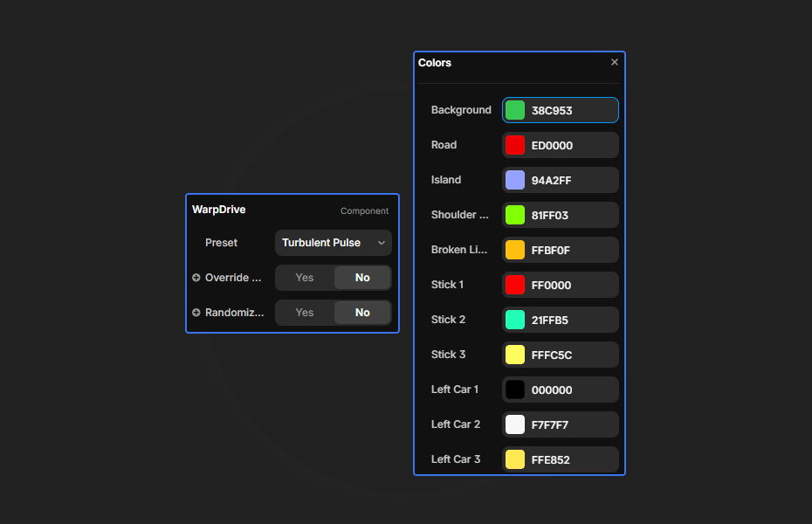Open the Road red color picker
Screen dimensions: 812x524
pos(515,145)
